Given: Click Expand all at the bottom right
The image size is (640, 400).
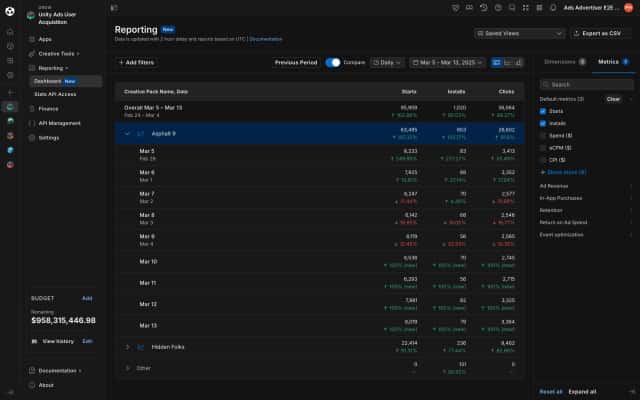Looking at the screenshot, I should pos(582,392).
